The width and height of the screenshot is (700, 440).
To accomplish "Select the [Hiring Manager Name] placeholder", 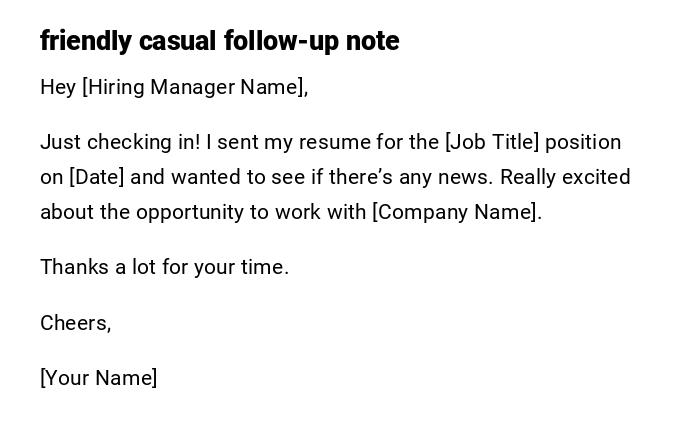I will [x=194, y=88].
